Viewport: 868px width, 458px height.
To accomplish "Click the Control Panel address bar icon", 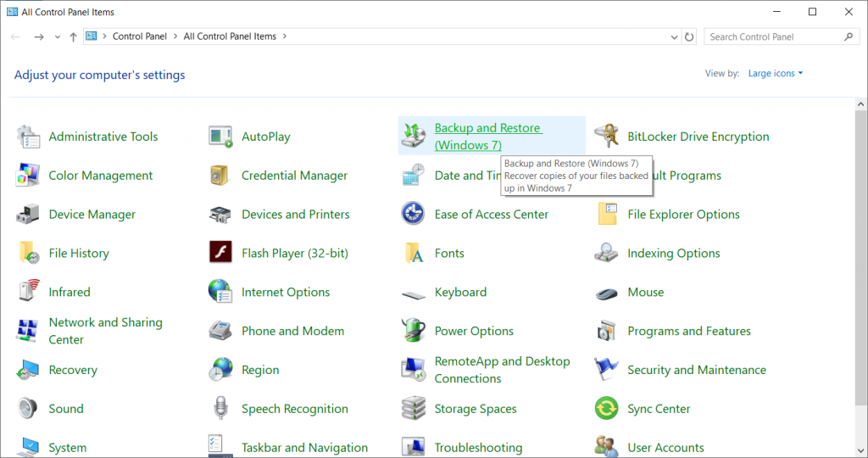I will click(92, 36).
